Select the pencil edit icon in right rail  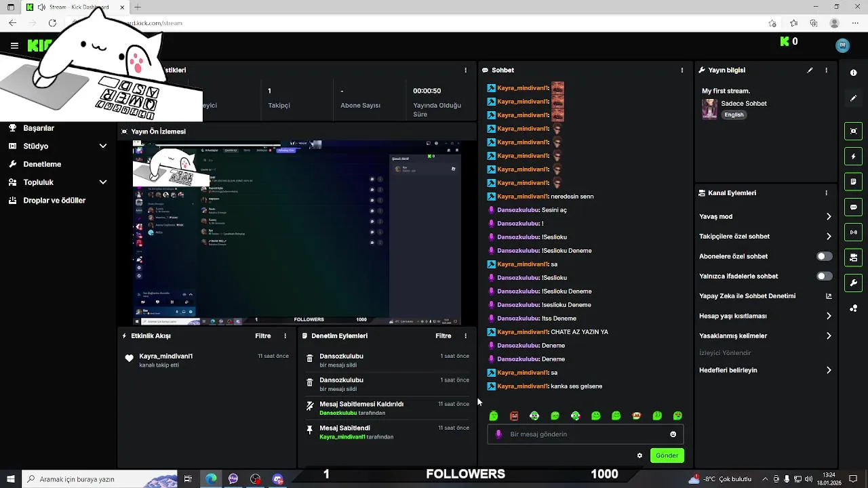[853, 98]
